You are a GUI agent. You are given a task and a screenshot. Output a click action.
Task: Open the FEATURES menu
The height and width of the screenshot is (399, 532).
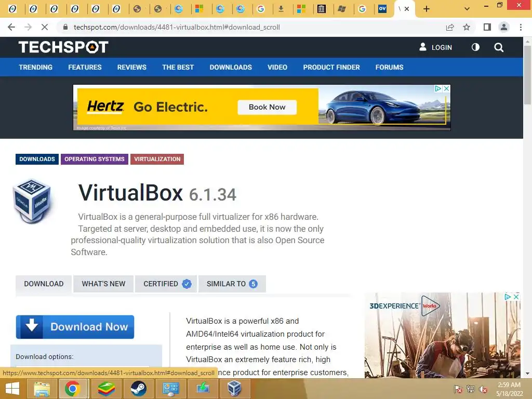85,67
